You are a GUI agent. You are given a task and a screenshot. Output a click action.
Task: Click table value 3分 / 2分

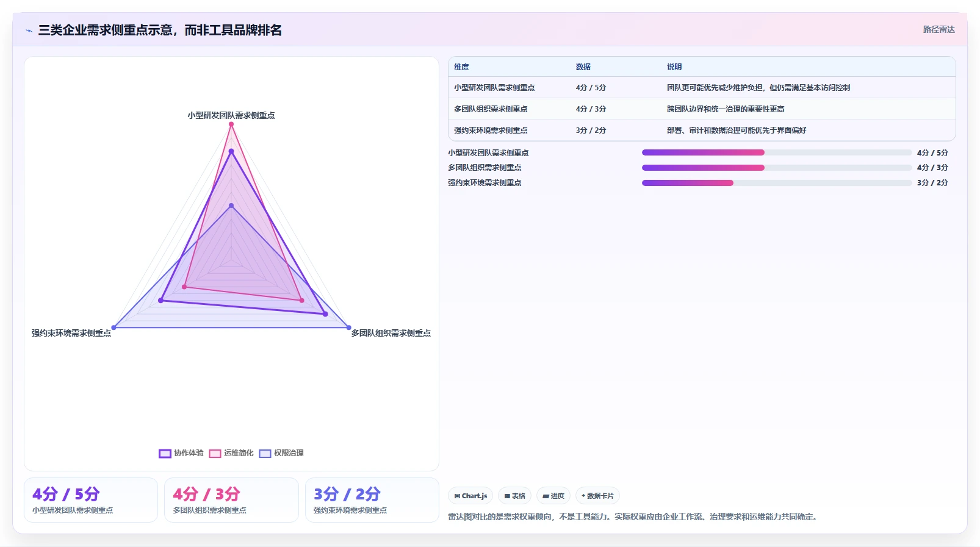coord(591,130)
